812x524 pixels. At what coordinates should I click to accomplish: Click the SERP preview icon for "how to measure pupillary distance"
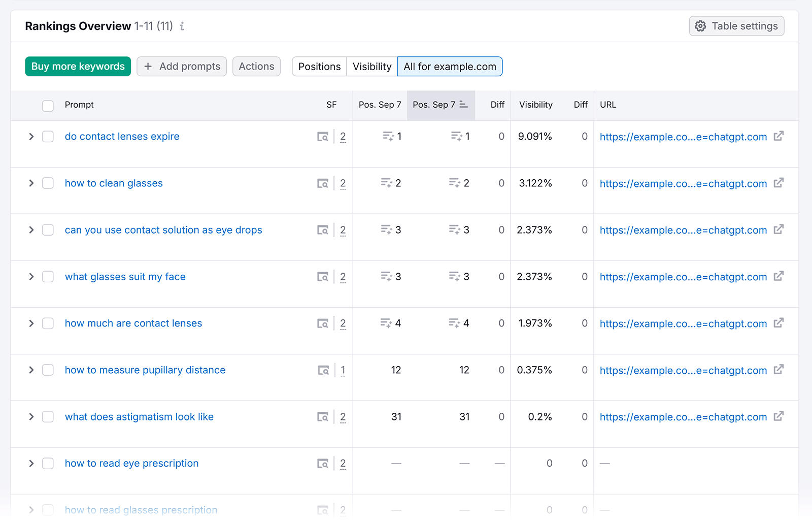(x=323, y=370)
